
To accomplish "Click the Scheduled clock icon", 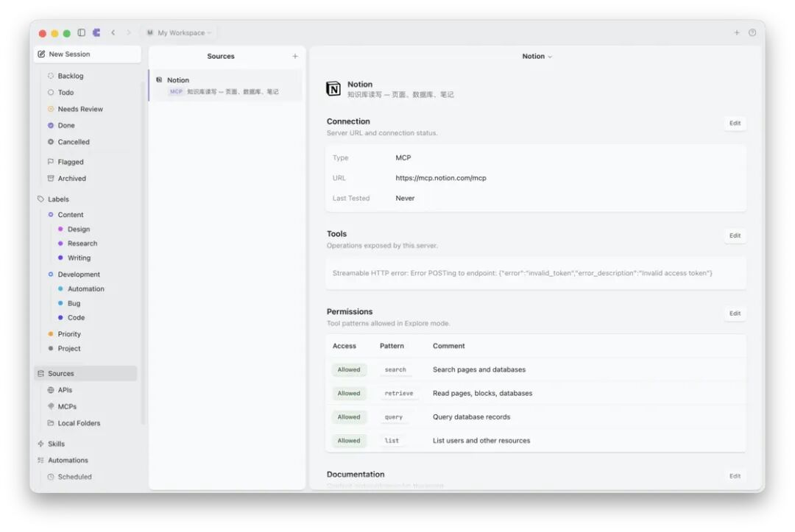I will [51, 477].
